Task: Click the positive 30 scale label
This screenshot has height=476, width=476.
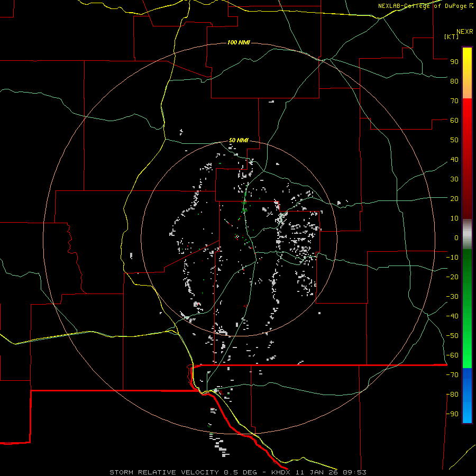Action: tap(454, 179)
